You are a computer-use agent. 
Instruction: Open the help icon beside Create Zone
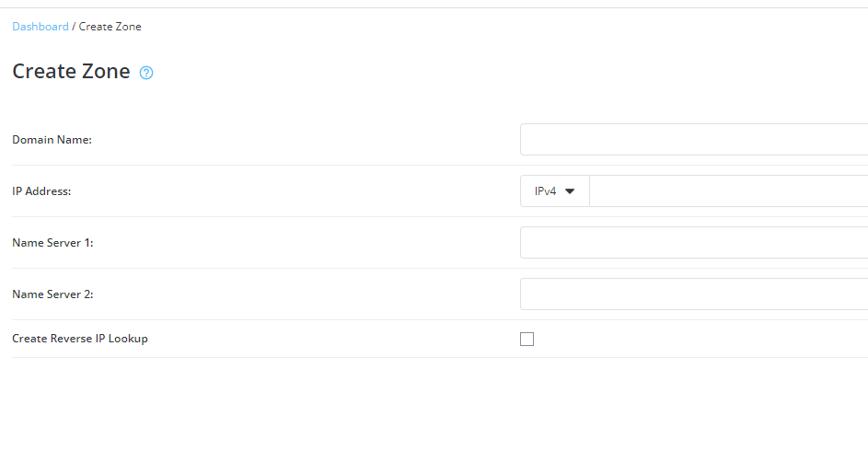(146, 73)
